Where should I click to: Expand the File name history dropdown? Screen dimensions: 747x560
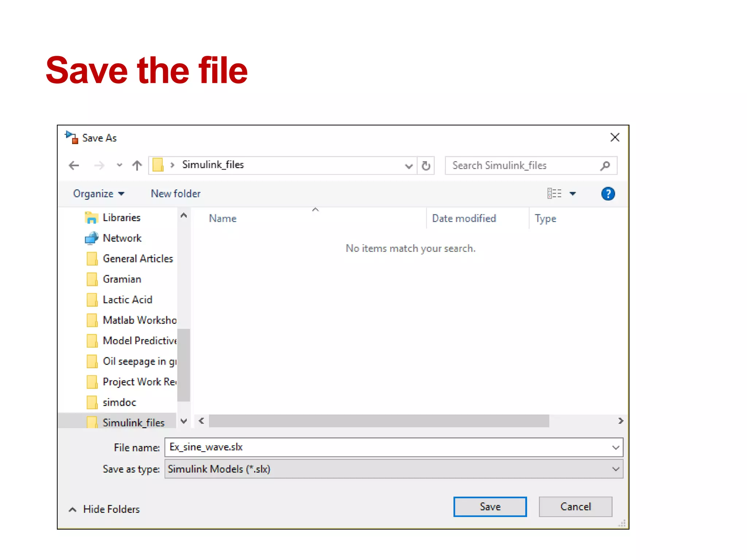pos(615,447)
